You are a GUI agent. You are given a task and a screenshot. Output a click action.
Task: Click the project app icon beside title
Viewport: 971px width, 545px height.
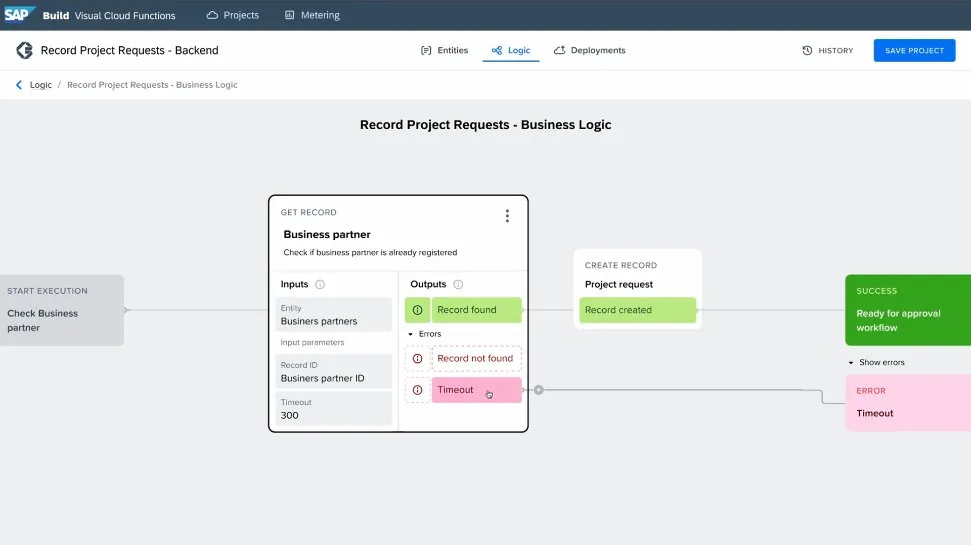click(x=24, y=50)
